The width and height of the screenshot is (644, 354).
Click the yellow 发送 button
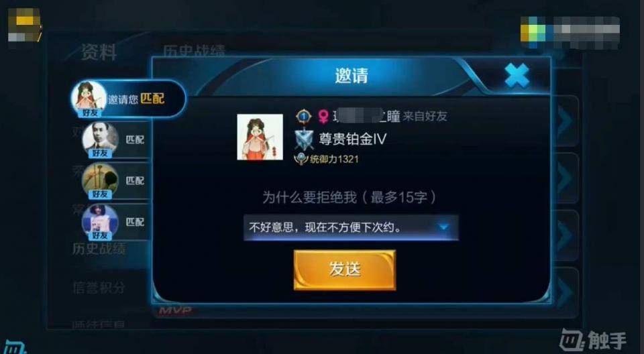tap(345, 270)
